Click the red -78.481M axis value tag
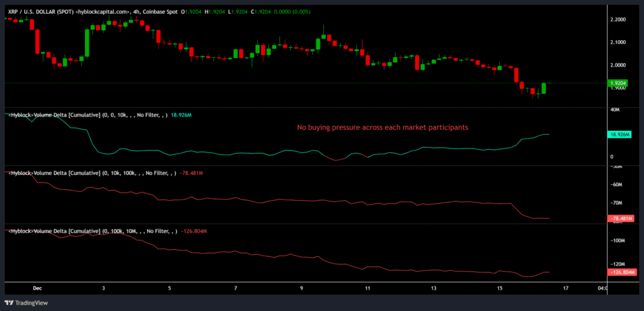 pos(619,218)
